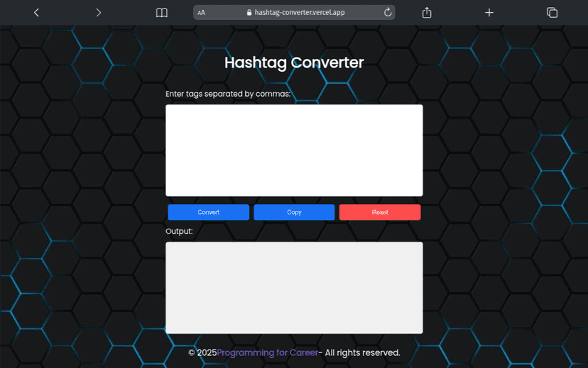Add a new tab with the plus icon
The height and width of the screenshot is (368, 588).
(x=489, y=13)
